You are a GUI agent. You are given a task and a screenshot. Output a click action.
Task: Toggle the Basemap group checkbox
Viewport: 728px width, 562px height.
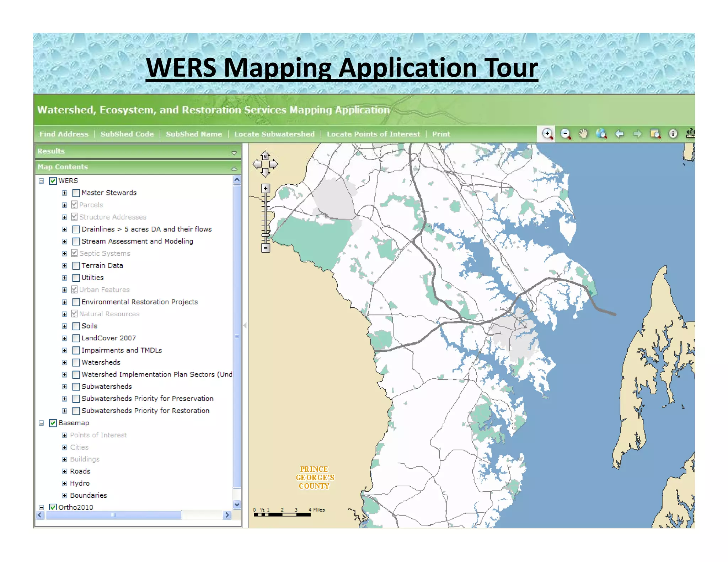53,423
